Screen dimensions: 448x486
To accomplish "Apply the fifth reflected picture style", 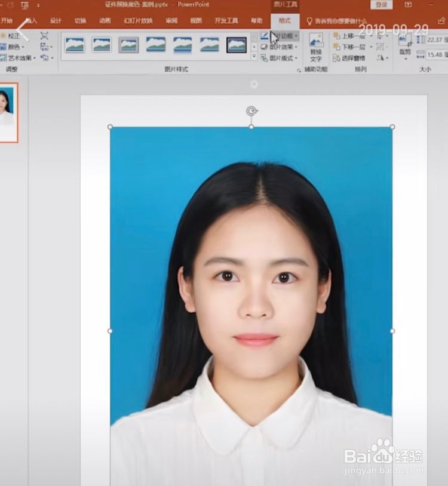I will (x=183, y=45).
